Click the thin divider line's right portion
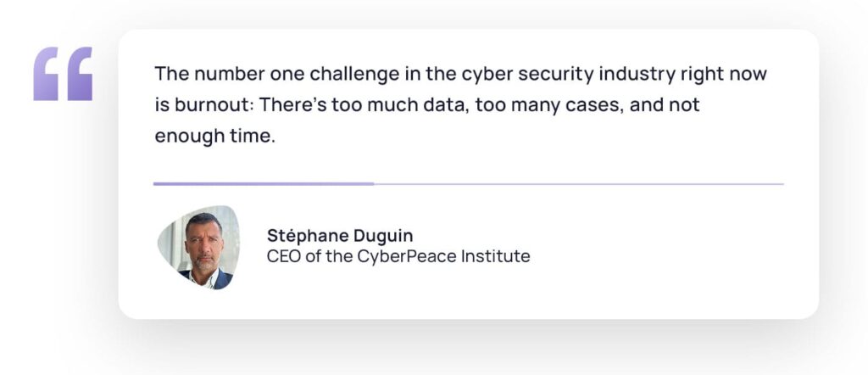The image size is (868, 375). (579, 184)
